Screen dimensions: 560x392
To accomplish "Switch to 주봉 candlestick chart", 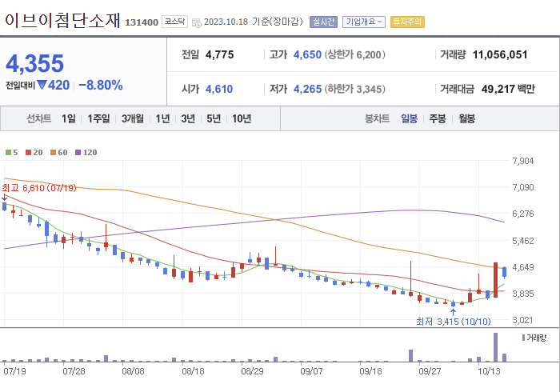I will coord(438,118).
